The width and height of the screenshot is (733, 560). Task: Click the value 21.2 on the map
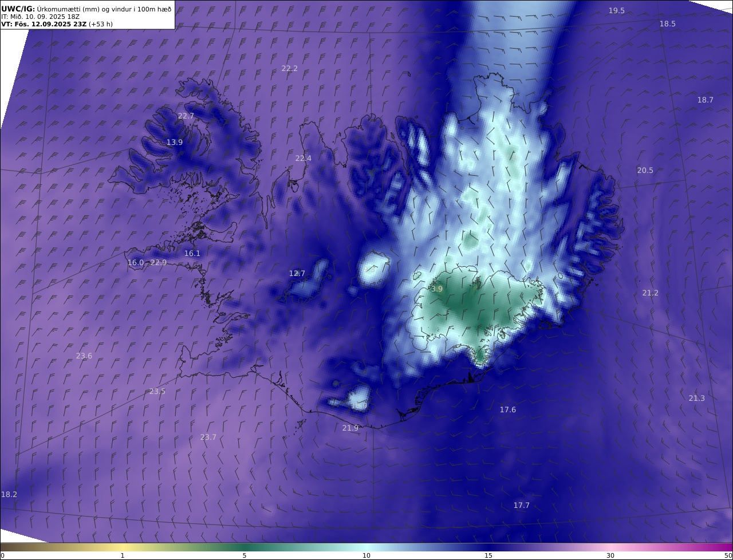coord(651,293)
